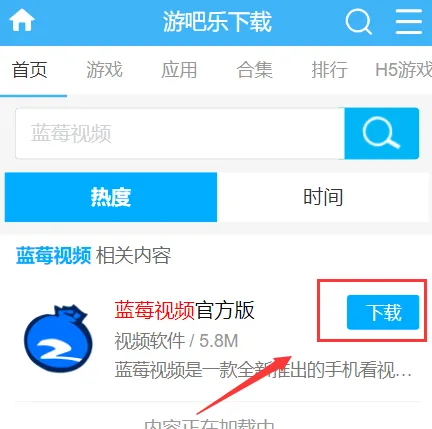Click the 蓝莓视频 相关内容 heading keyword
Viewport: 432px width, 429px height.
click(54, 256)
